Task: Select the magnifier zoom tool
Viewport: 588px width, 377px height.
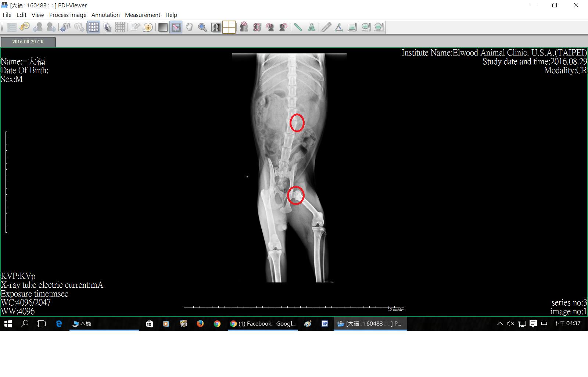Action: coord(202,27)
